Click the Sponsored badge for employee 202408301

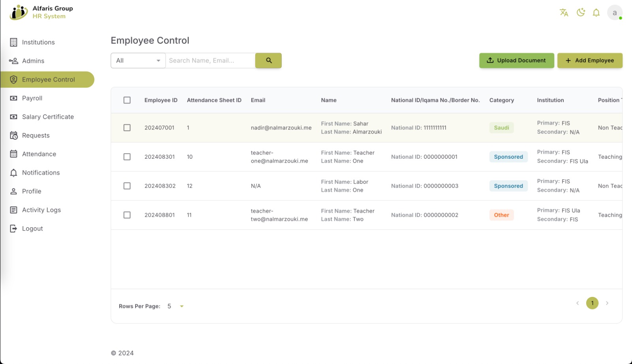[x=508, y=157]
